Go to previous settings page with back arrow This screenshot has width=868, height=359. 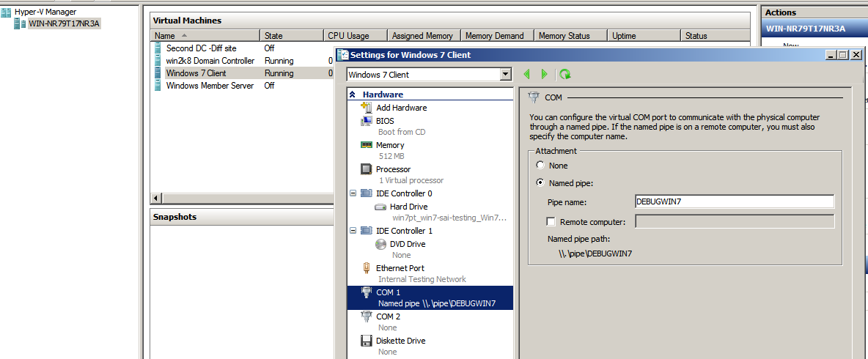pyautogui.click(x=526, y=74)
